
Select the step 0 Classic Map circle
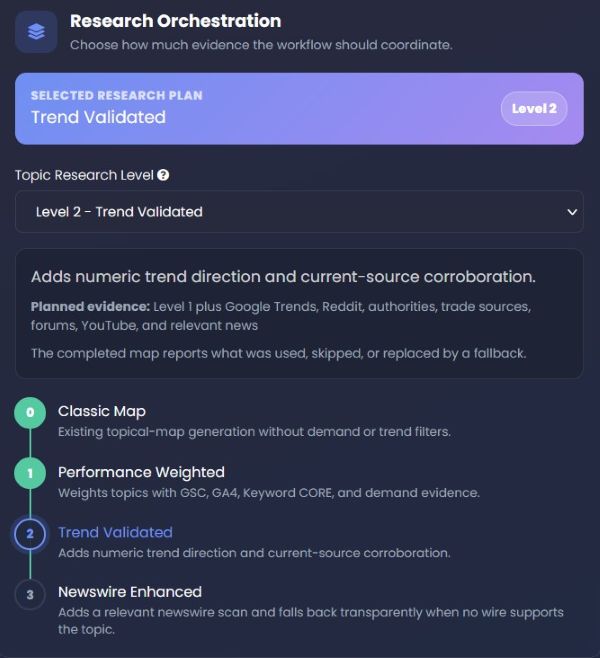tap(30, 413)
